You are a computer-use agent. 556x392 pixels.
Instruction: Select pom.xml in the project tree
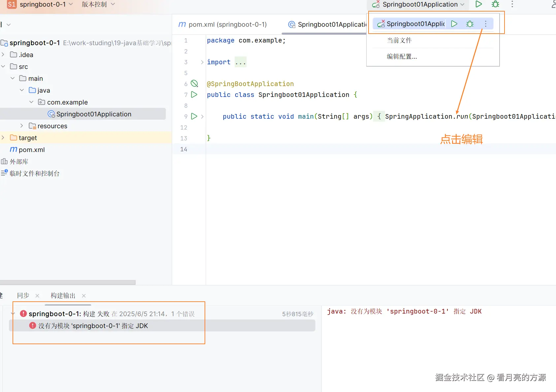(x=31, y=150)
